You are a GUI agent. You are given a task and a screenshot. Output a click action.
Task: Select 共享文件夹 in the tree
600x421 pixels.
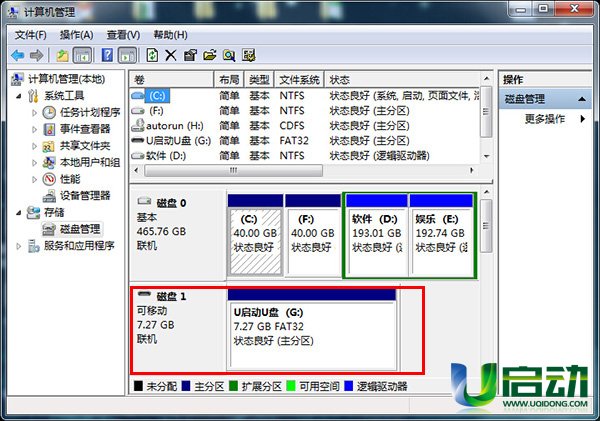85,146
